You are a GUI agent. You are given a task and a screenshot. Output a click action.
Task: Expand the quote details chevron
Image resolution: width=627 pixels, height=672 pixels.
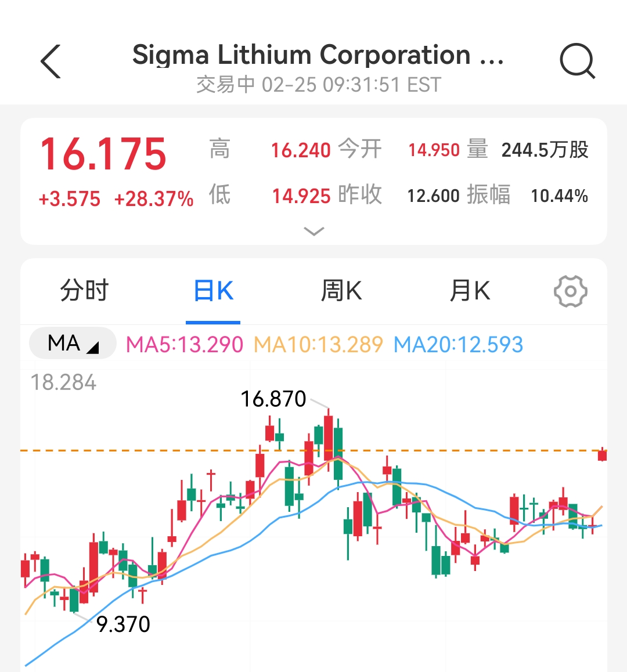(313, 232)
